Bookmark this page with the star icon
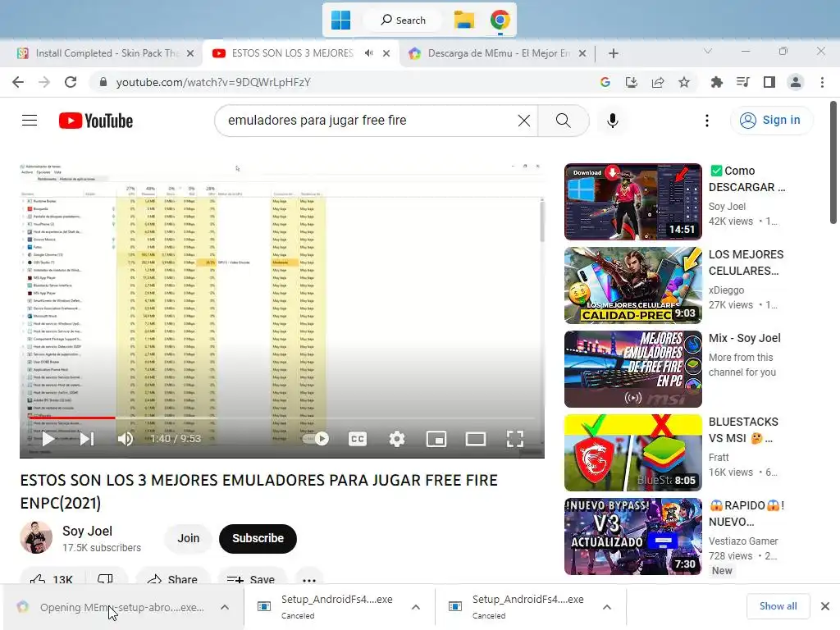Image resolution: width=840 pixels, height=630 pixels. (684, 82)
